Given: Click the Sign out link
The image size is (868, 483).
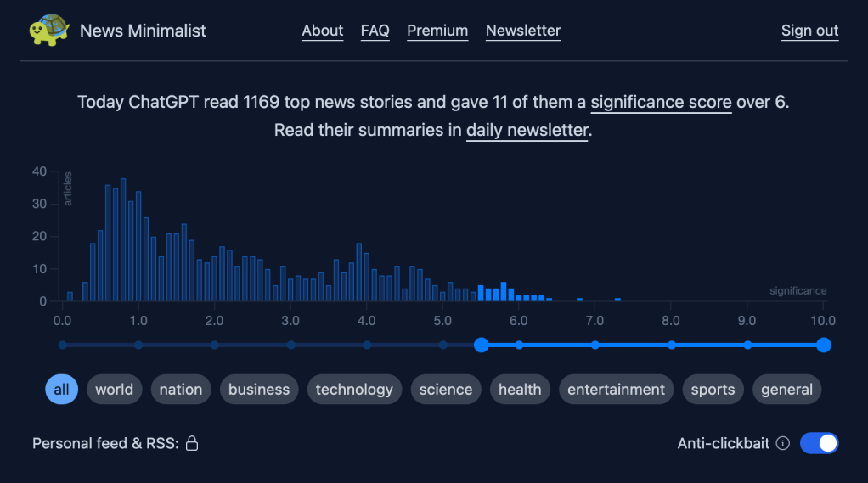Looking at the screenshot, I should [809, 31].
